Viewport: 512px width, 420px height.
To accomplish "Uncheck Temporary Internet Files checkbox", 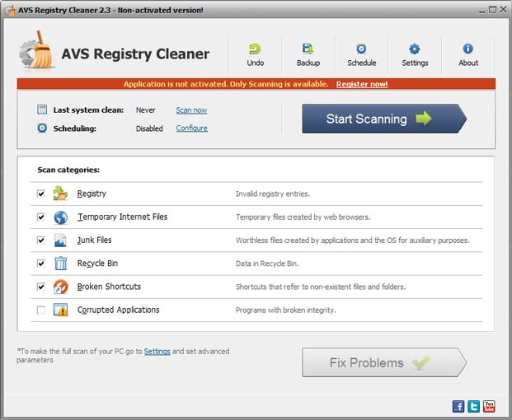I will click(x=41, y=217).
